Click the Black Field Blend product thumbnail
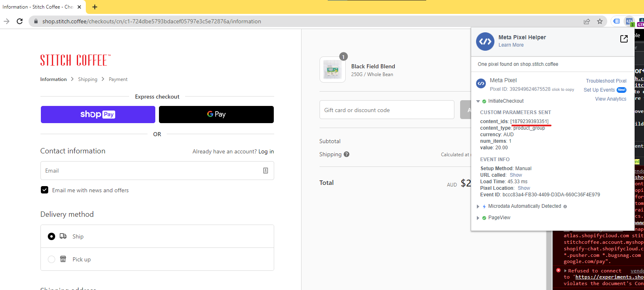644x290 pixels. (x=333, y=70)
